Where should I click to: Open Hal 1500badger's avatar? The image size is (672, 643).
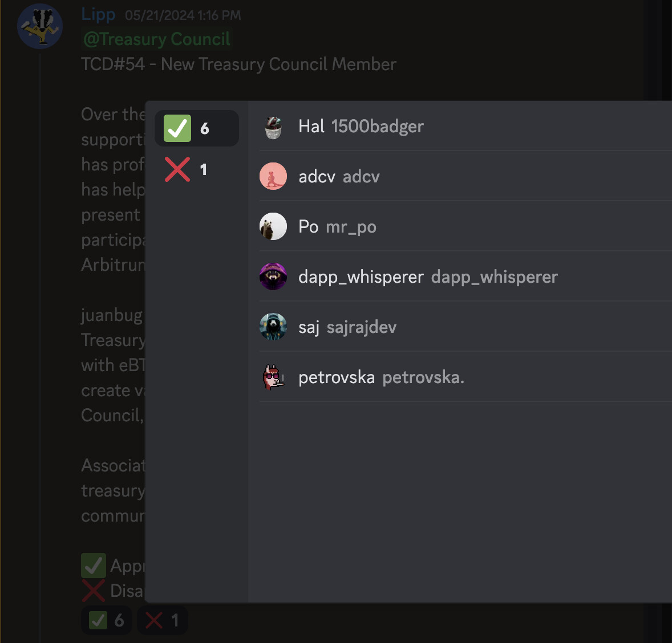point(273,127)
